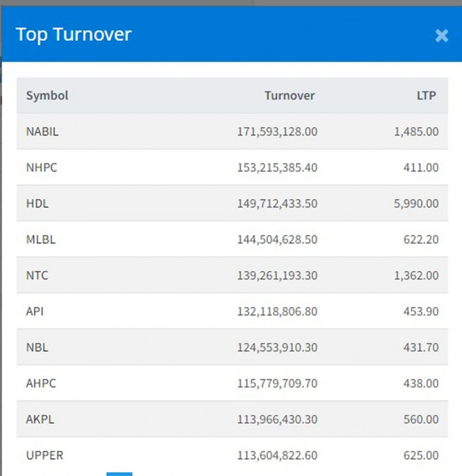The height and width of the screenshot is (476, 462).
Task: Sort by the Turnover column header
Action: pos(289,95)
